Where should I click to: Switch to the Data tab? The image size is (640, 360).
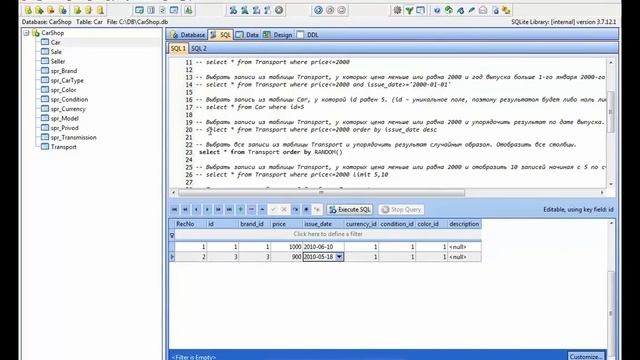[x=247, y=35]
